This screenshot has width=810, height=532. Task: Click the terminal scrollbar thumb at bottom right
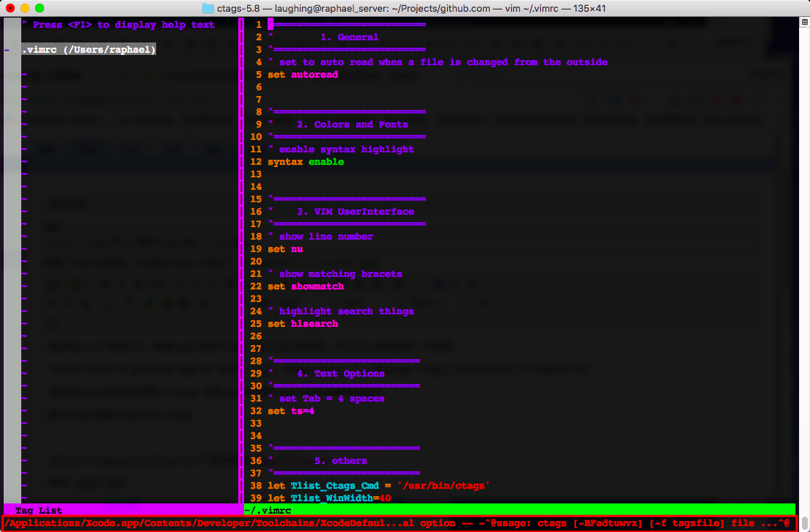click(x=805, y=524)
